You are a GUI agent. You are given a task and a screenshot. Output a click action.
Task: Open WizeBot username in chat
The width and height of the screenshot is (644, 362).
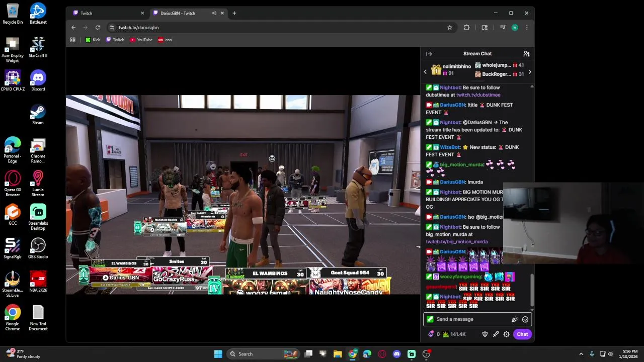(450, 147)
